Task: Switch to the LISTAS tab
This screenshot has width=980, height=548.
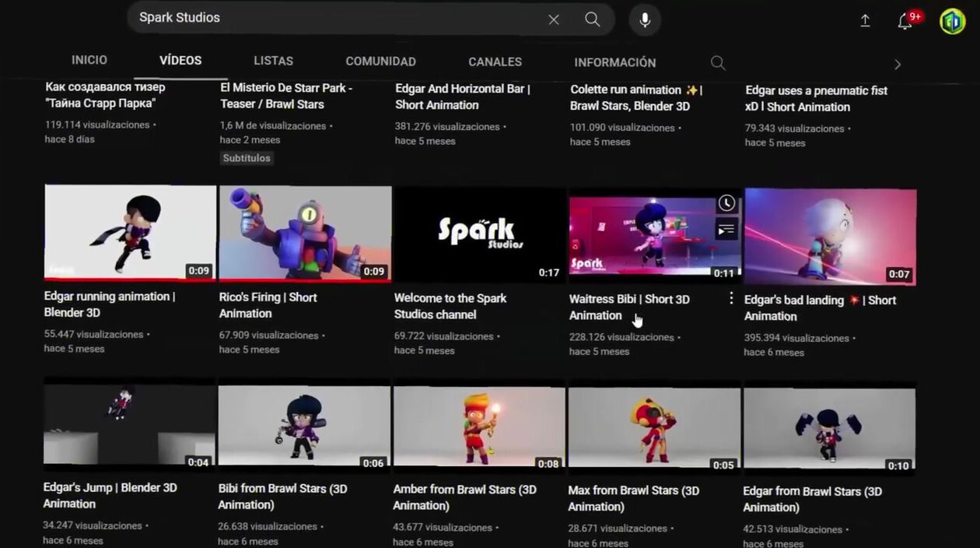Action: [274, 61]
